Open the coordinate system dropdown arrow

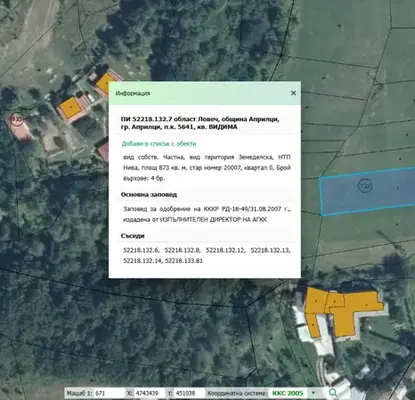(313, 393)
